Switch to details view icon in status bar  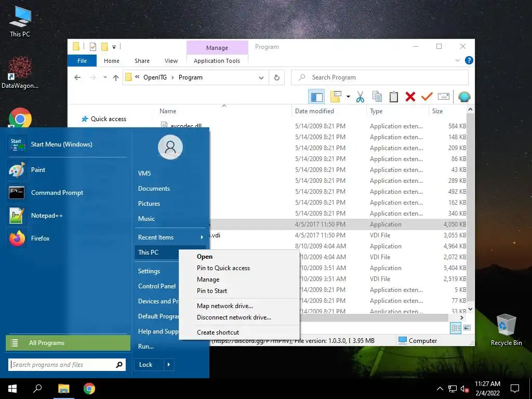pyautogui.click(x=456, y=328)
